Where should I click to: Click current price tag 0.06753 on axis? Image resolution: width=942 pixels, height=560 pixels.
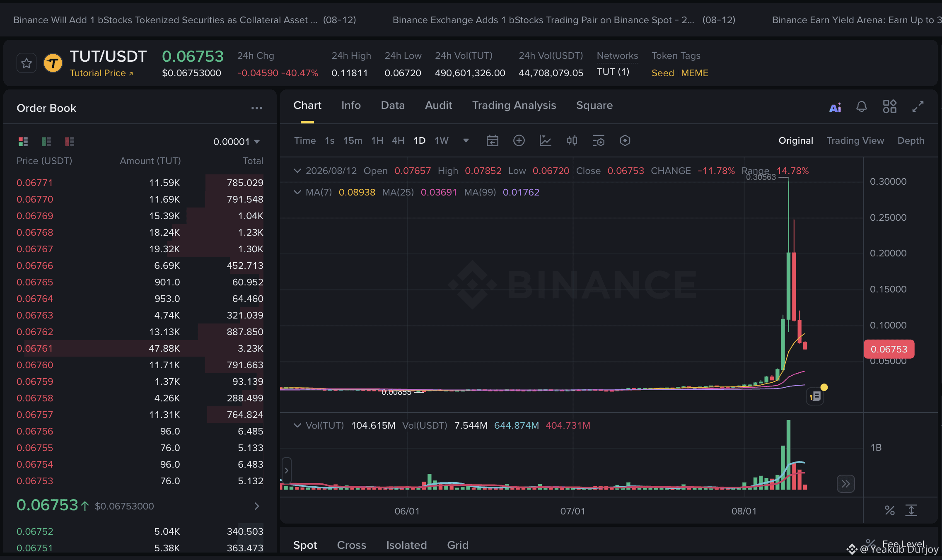(x=889, y=349)
